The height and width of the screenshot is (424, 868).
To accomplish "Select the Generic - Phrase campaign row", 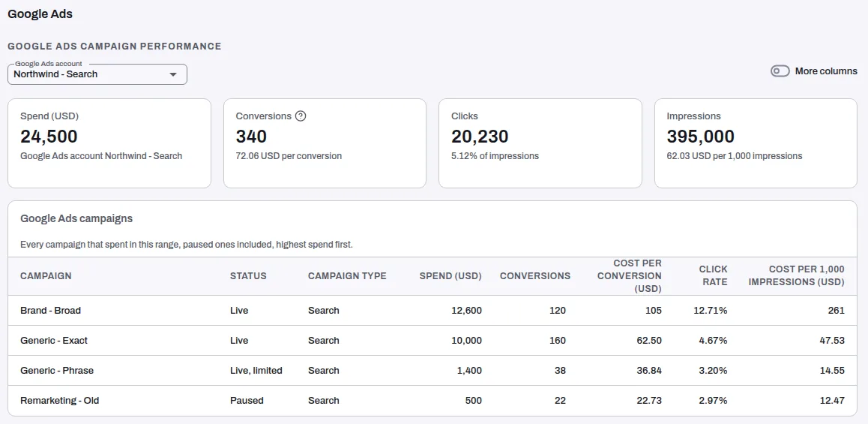I will (x=433, y=370).
